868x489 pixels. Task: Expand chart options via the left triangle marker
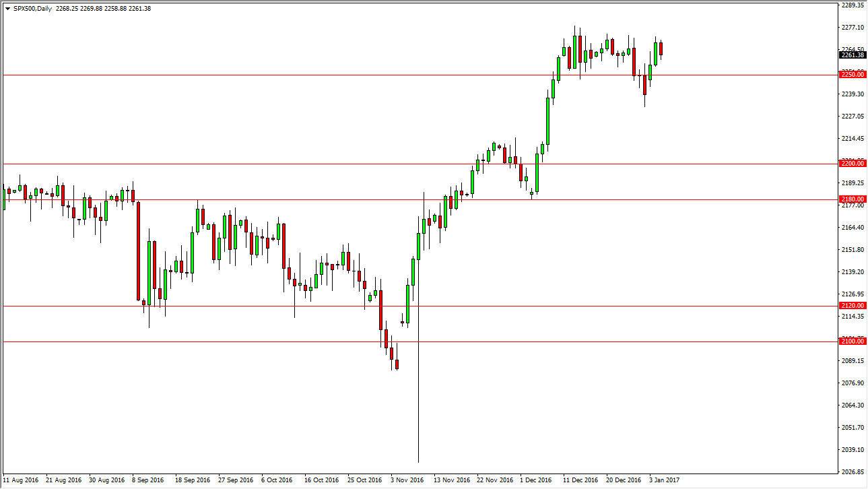[x=7, y=9]
